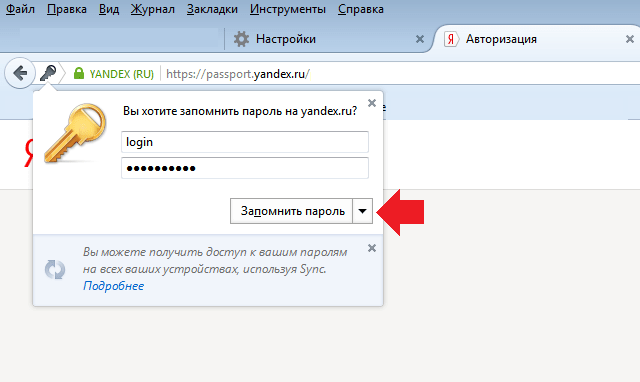Screen dimensions: 640x382
Task: Open the Файл menu
Action: coord(20,9)
